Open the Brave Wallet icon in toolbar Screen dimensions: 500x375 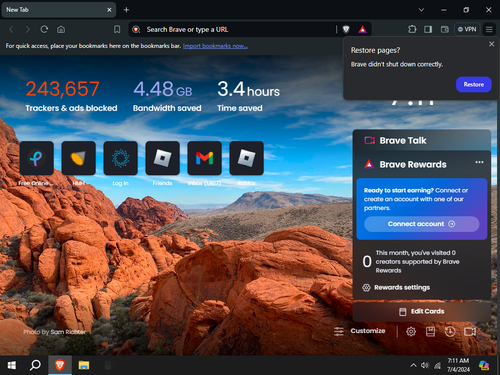445,29
